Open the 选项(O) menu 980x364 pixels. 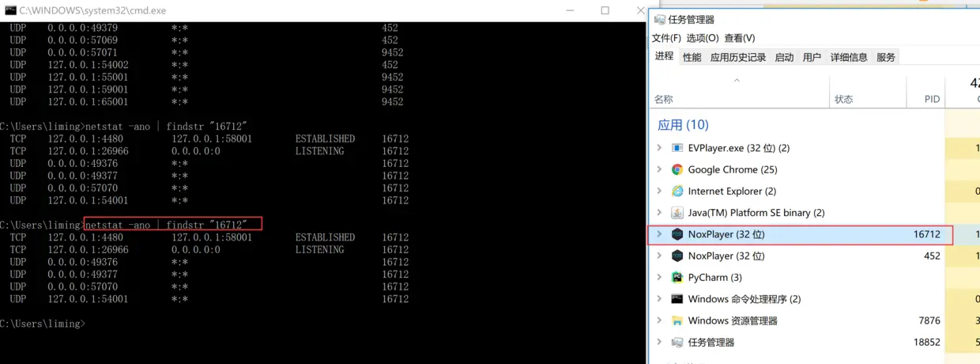pos(703,38)
